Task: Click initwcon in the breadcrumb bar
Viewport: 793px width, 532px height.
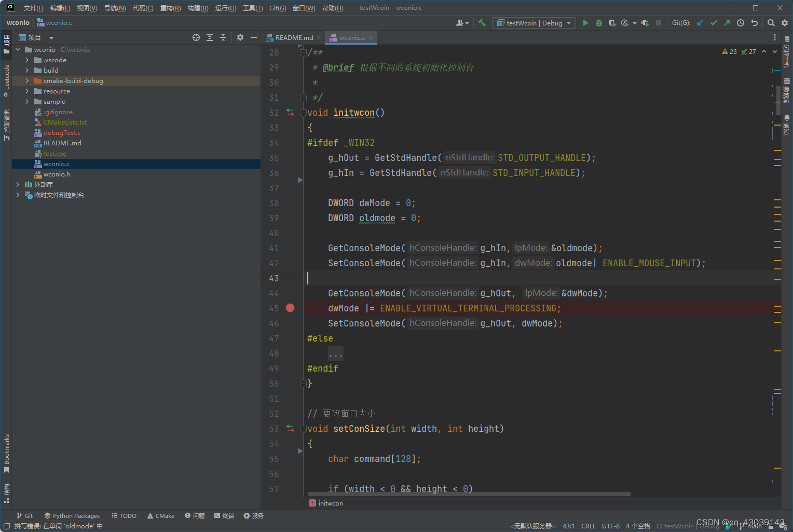Action: point(326,503)
